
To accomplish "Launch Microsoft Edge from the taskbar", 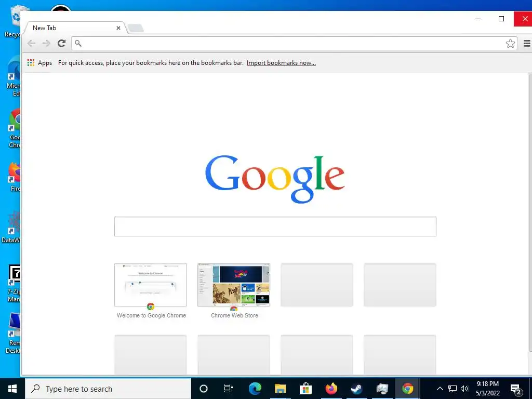I will (x=255, y=389).
